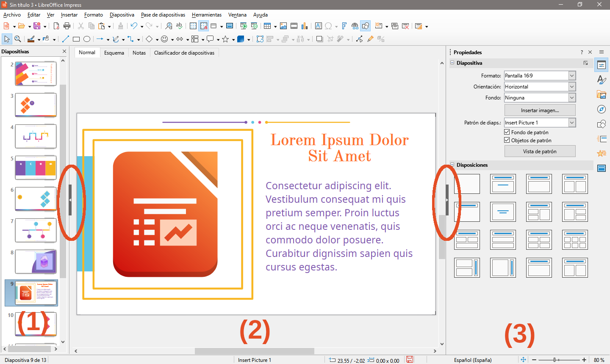Uncheck the Fondo de patrón checkbox
This screenshot has width=610, height=364.
[507, 132]
